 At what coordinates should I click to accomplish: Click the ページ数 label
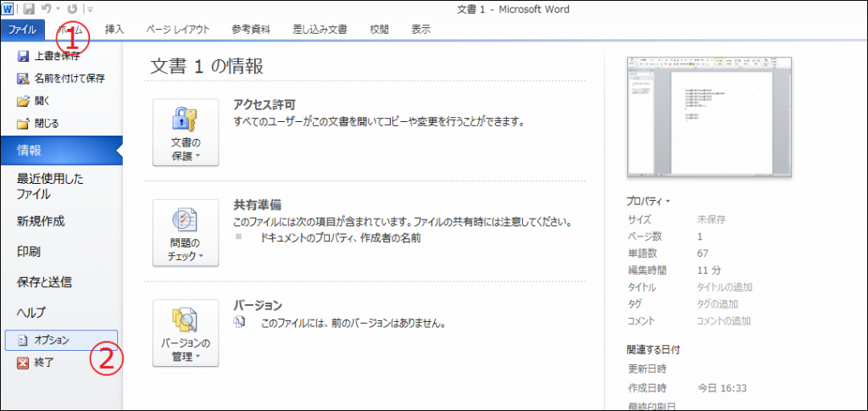645,236
